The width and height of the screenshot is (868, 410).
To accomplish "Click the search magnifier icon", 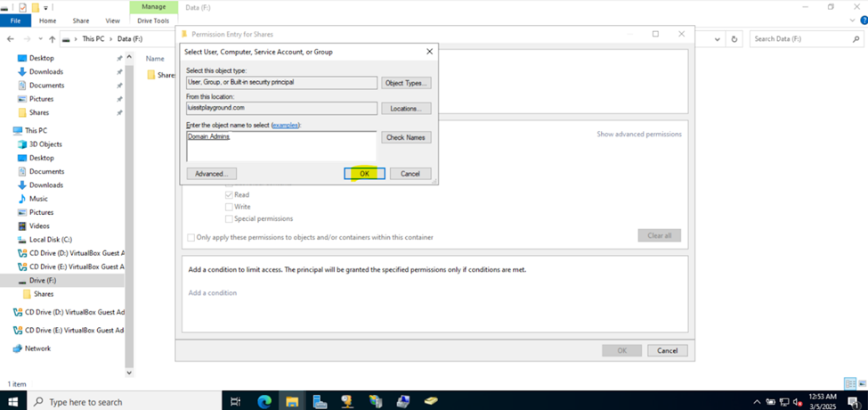I will point(855,39).
